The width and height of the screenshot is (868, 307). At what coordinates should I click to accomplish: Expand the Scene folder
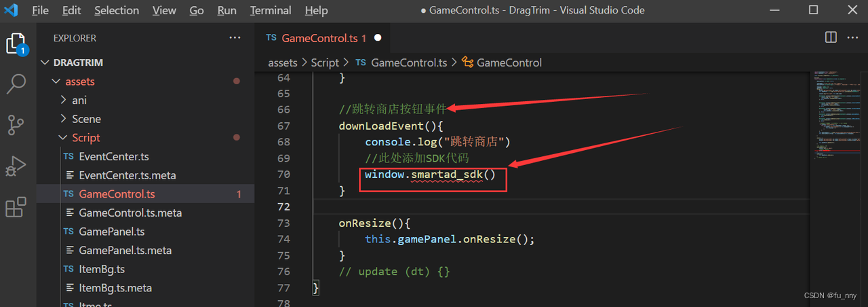pos(64,119)
